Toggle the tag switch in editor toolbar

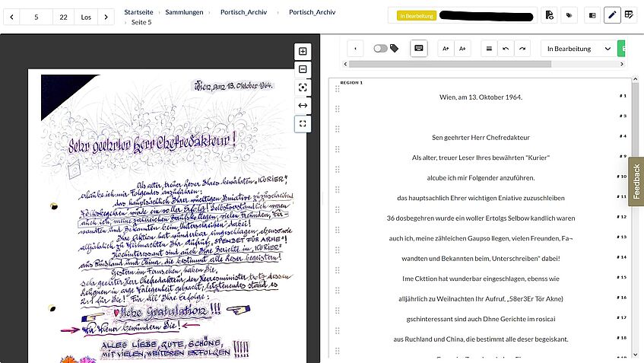[380, 49]
